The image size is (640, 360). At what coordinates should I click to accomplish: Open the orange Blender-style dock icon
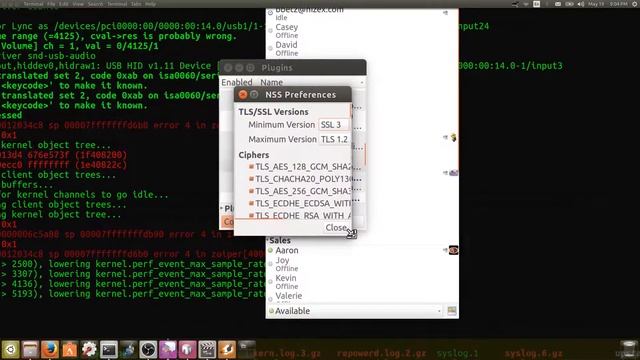coord(227,349)
